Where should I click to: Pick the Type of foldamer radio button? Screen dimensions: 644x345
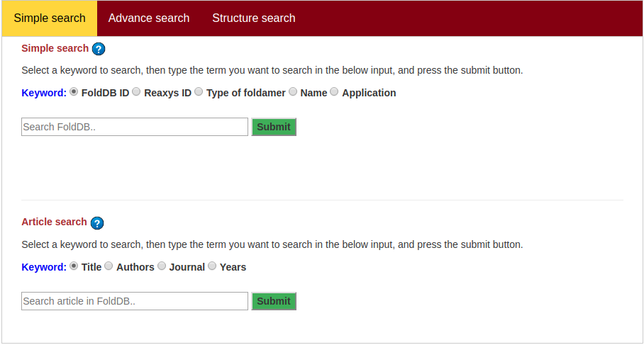(x=199, y=92)
